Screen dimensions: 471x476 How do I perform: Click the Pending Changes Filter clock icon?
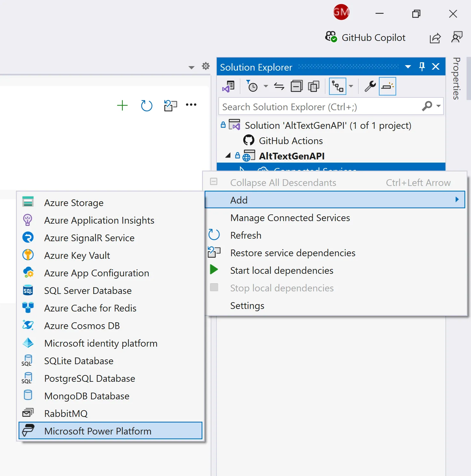pos(252,86)
